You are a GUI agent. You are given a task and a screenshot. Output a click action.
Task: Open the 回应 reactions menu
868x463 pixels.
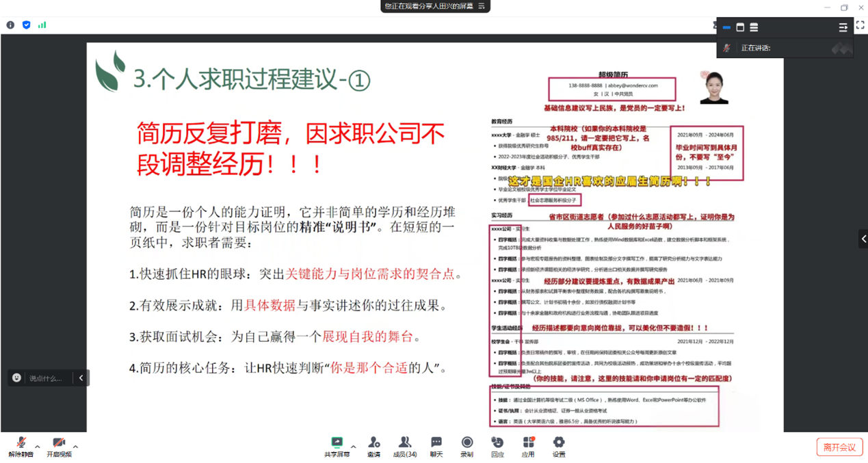point(497,447)
